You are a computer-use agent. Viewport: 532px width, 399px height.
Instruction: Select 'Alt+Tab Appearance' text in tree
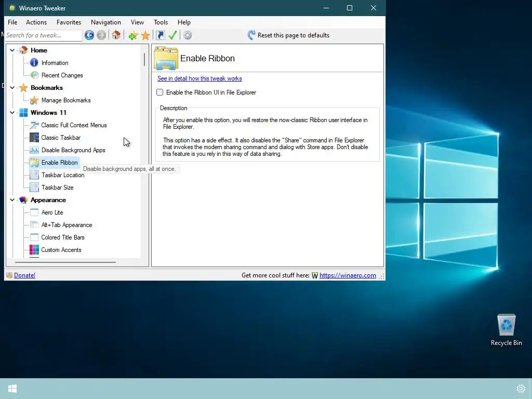[x=66, y=225]
